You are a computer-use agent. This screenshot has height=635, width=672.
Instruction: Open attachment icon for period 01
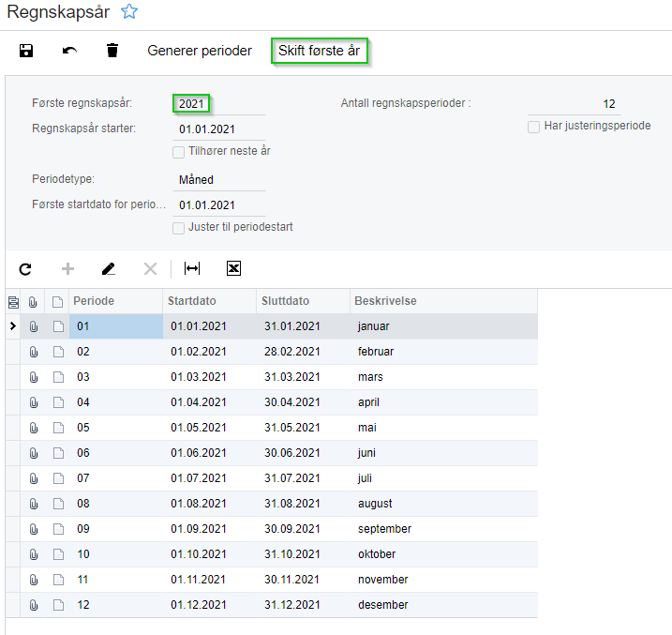point(34,326)
